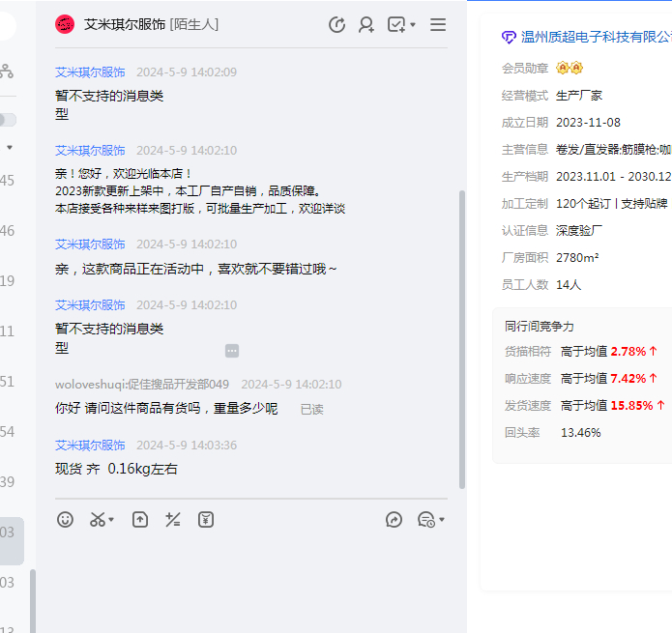This screenshot has height=633, width=672.
Task: Toggle the switch in the left sidebar
Action: pyautogui.click(x=7, y=120)
